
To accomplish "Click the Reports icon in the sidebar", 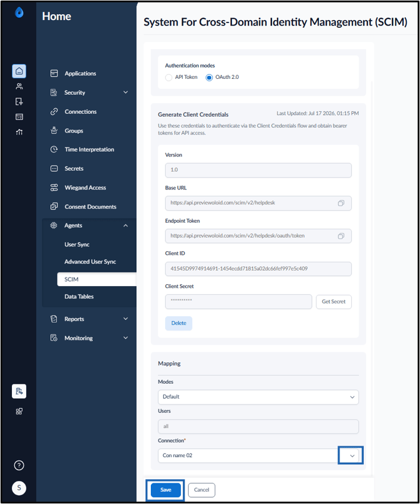I will click(54, 319).
